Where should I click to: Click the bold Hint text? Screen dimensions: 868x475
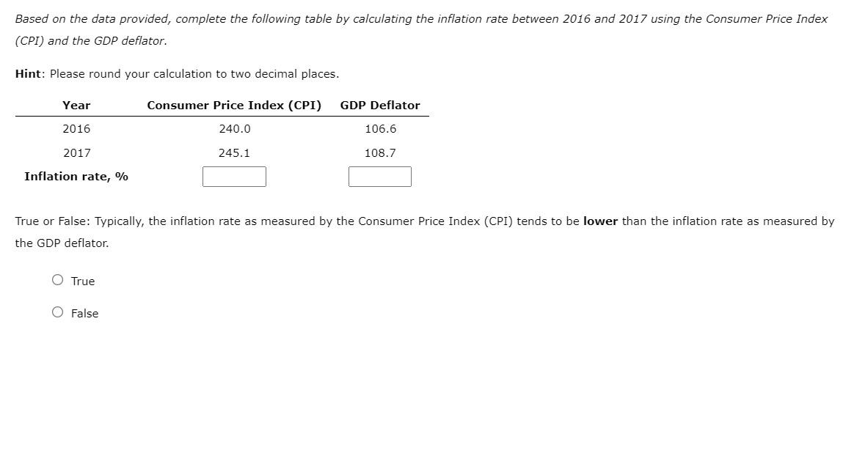tap(27, 73)
